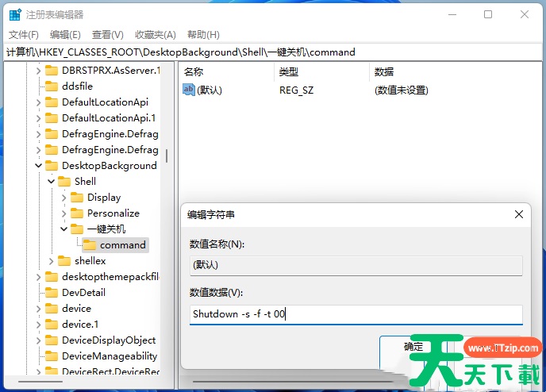The width and height of the screenshot is (546, 392).
Task: Select the DevDetail folder icon
Action: pos(52,293)
